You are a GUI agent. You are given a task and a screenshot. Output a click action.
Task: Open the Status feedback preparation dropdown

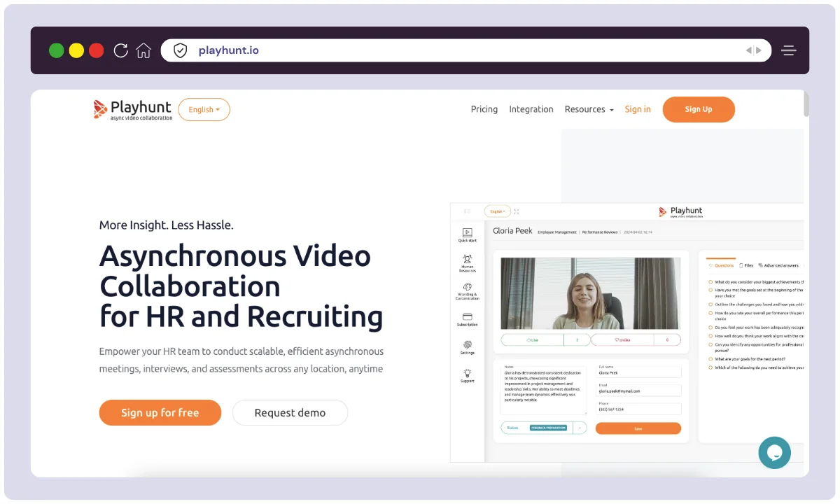coord(544,428)
